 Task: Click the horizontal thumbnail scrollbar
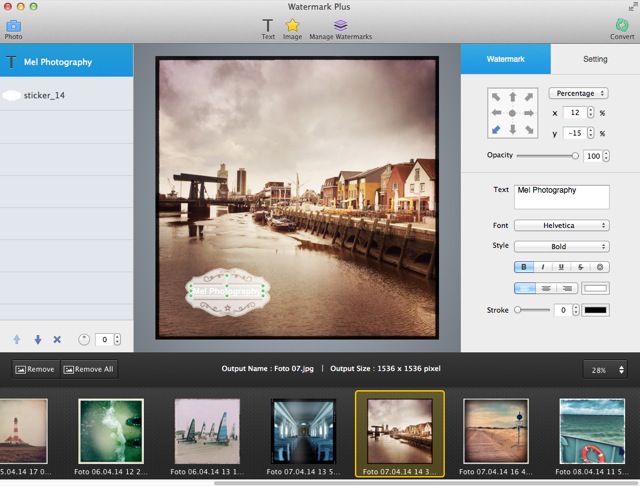pyautogui.click(x=427, y=483)
